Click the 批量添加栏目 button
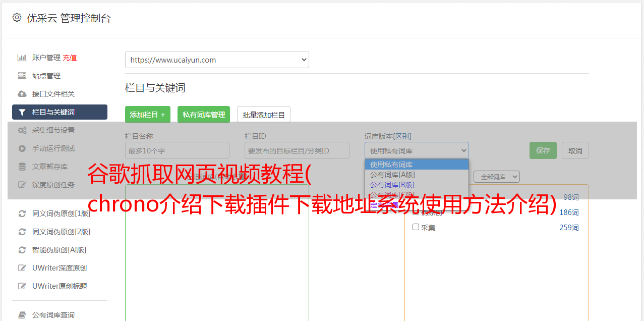The height and width of the screenshot is (321, 644). [x=264, y=115]
